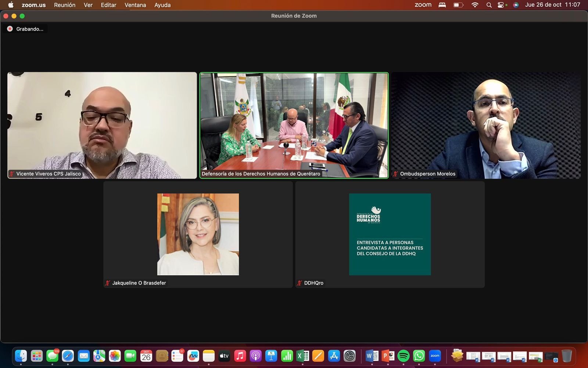Open the Reunión menu
Screen dimensions: 588x368
(x=65, y=5)
